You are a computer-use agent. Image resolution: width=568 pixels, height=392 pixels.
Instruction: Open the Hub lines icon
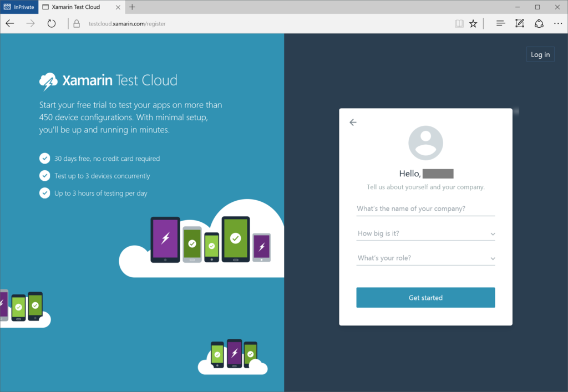pyautogui.click(x=501, y=23)
